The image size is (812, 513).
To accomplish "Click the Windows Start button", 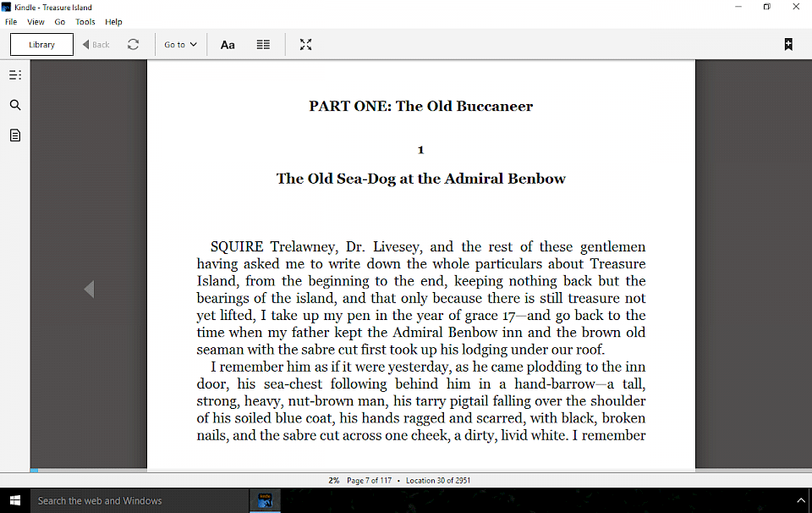I will (15, 500).
